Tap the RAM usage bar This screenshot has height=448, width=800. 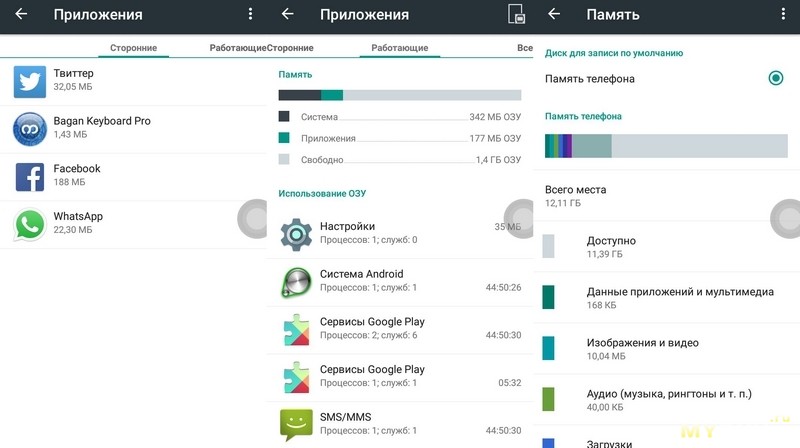click(x=399, y=95)
